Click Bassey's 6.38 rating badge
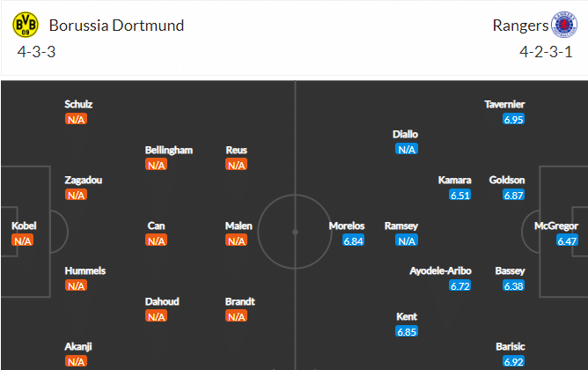588x370 pixels. [x=513, y=286]
